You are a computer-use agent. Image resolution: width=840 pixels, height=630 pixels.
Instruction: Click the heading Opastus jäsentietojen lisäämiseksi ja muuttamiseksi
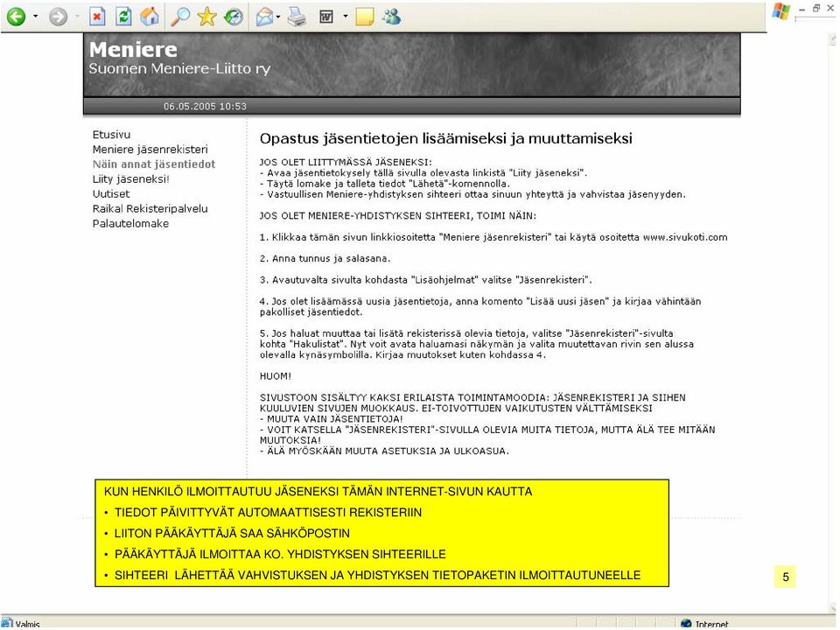(445, 139)
